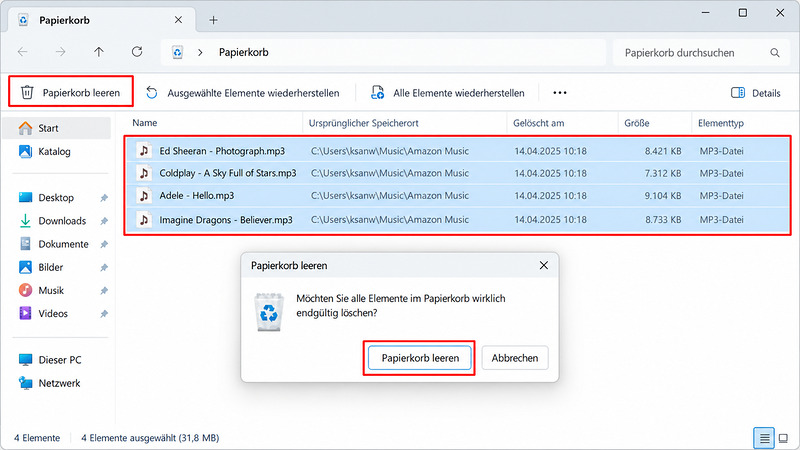Click Abbrechen in the dialog
The image size is (800, 450).
515,358
